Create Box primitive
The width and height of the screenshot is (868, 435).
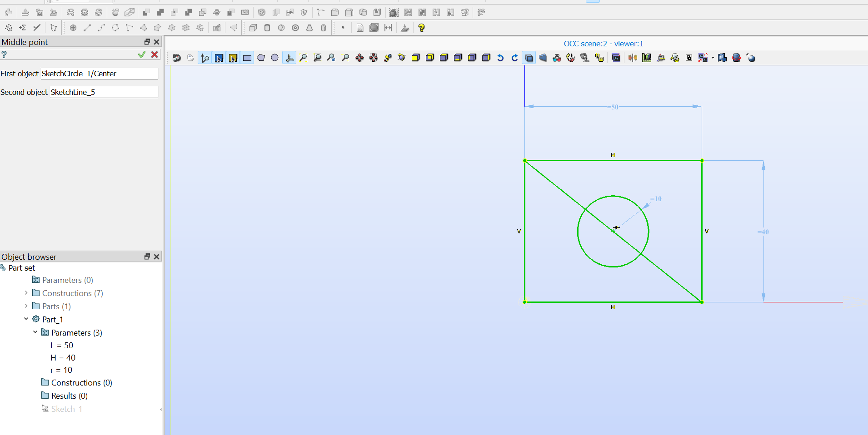[253, 28]
